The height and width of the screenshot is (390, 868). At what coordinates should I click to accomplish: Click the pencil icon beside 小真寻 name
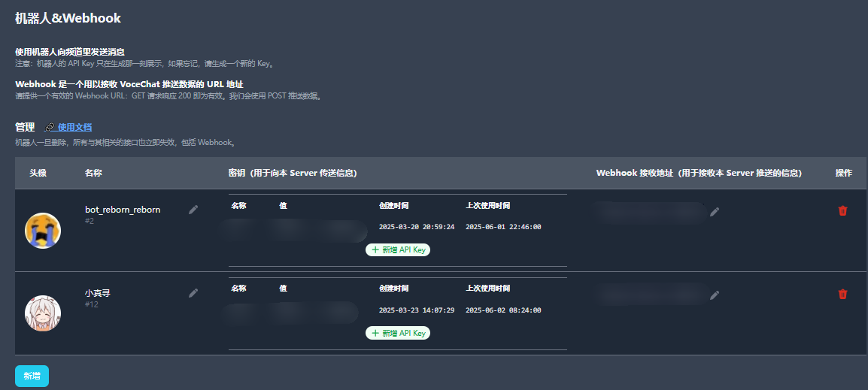pyautogui.click(x=193, y=293)
